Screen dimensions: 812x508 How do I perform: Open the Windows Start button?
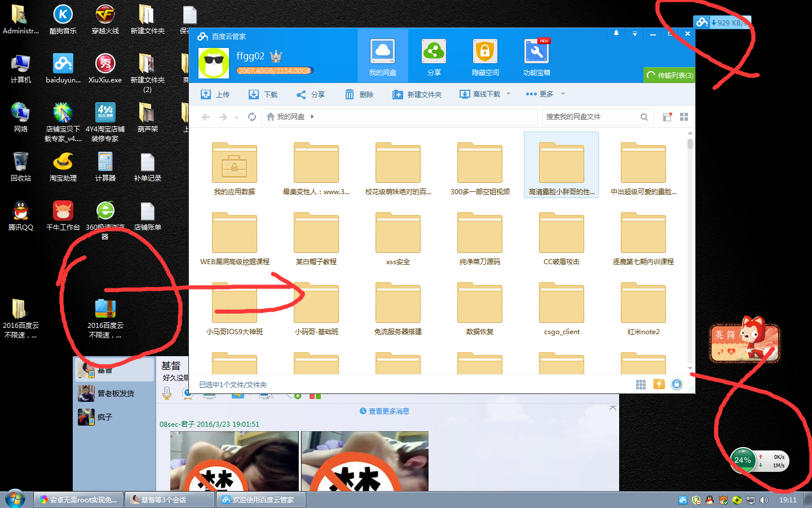[x=15, y=500]
